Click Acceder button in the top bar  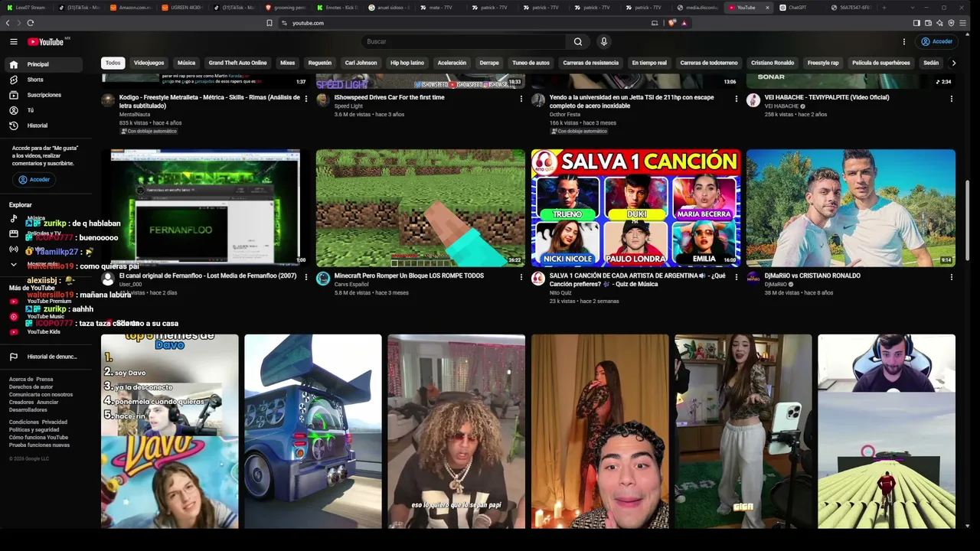point(936,41)
